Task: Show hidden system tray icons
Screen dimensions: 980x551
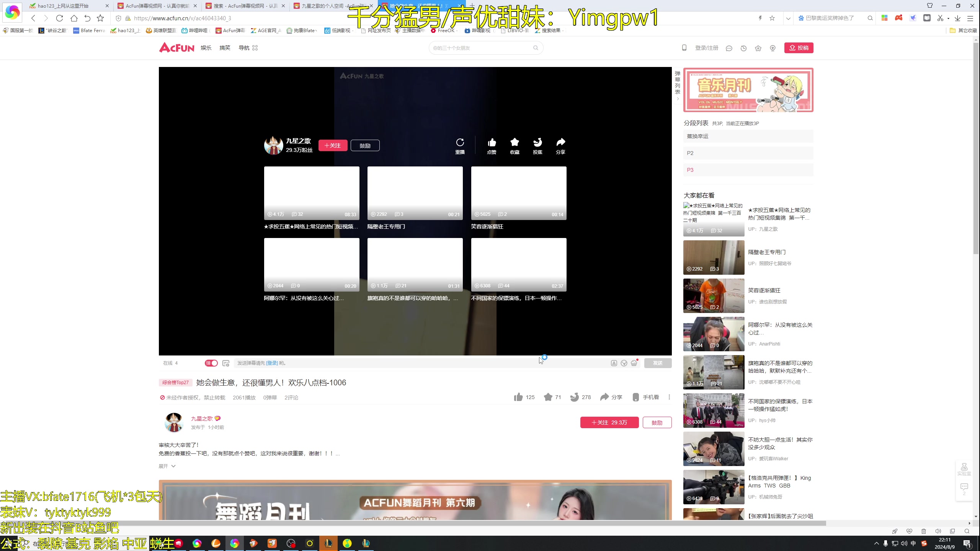Action: point(876,543)
